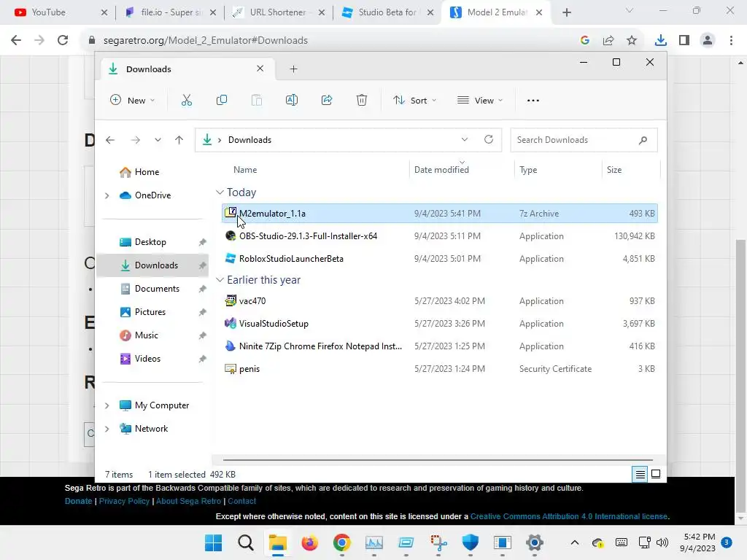Viewport: 747px width, 560px height.
Task: Open recent locations dropdown chevron
Action: tap(158, 140)
